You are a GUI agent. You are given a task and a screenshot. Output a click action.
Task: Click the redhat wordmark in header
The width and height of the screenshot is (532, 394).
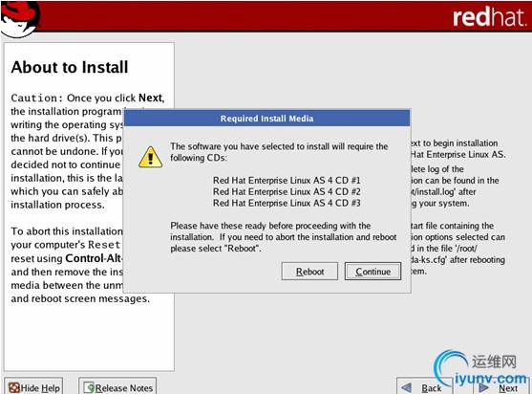[x=490, y=17]
